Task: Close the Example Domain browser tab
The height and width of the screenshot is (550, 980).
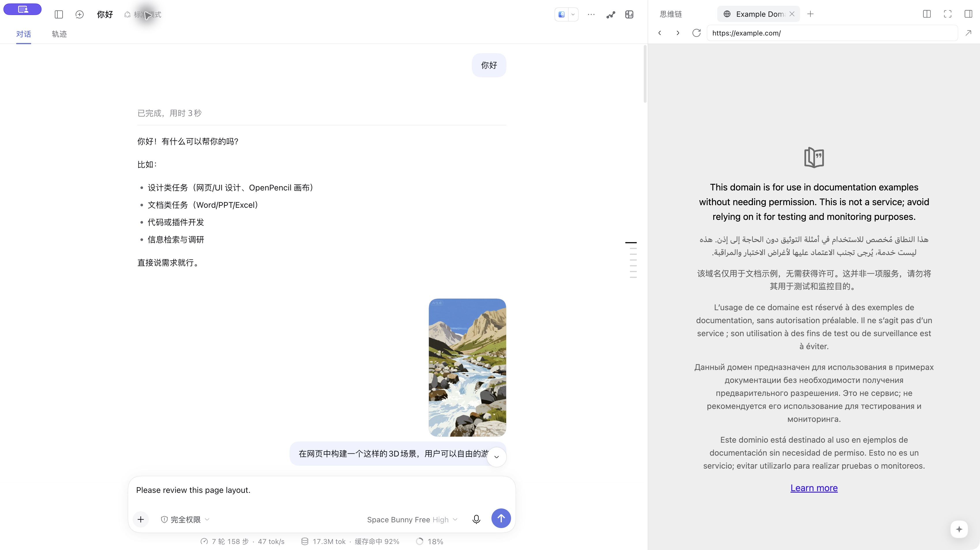Action: (x=792, y=14)
